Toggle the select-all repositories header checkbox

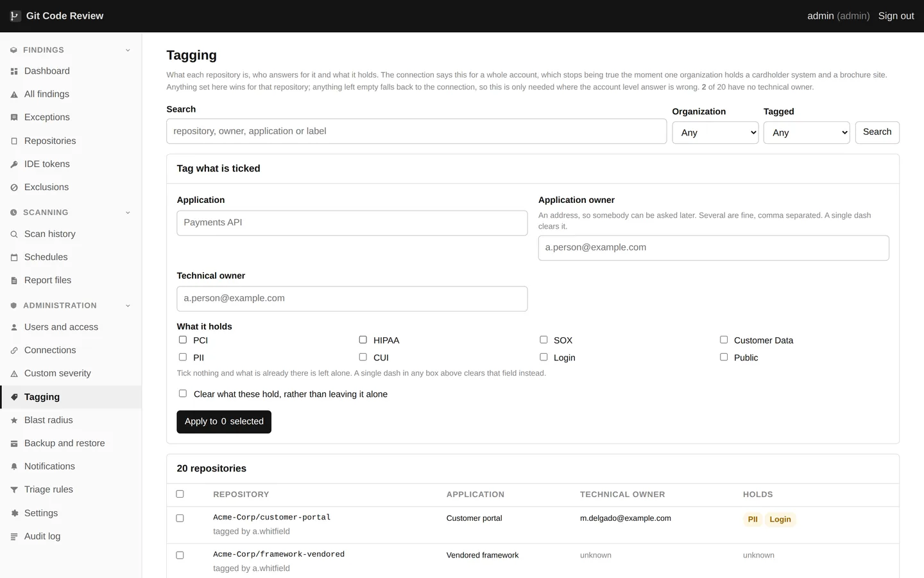pyautogui.click(x=180, y=494)
